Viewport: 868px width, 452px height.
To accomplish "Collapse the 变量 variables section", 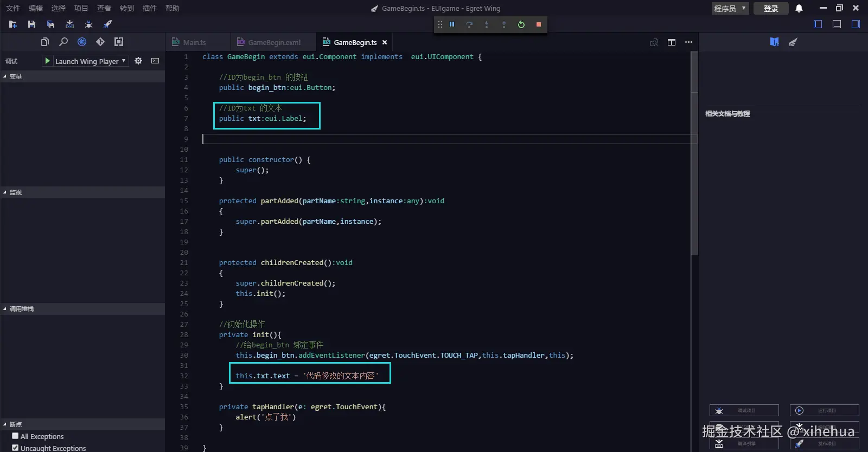I will (x=15, y=76).
